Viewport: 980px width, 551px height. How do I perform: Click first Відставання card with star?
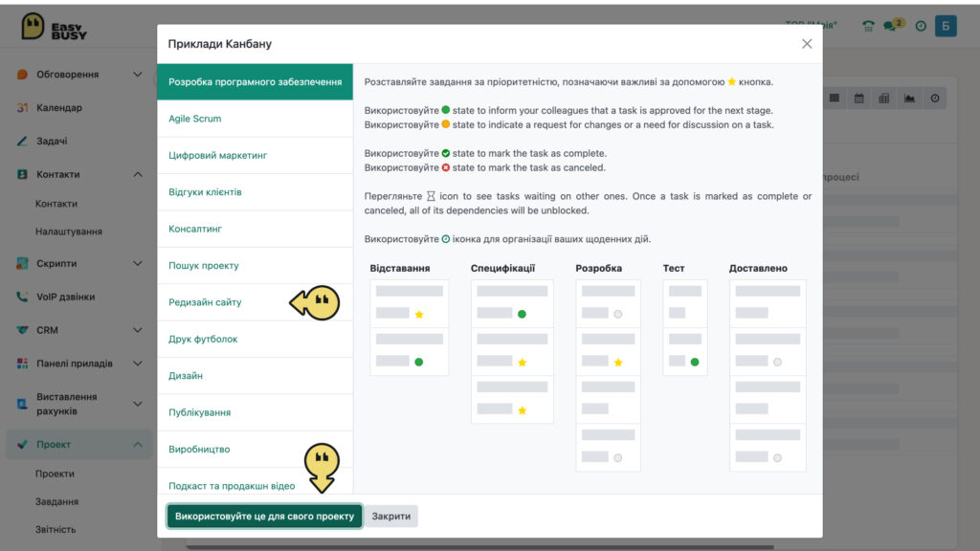pos(410,303)
